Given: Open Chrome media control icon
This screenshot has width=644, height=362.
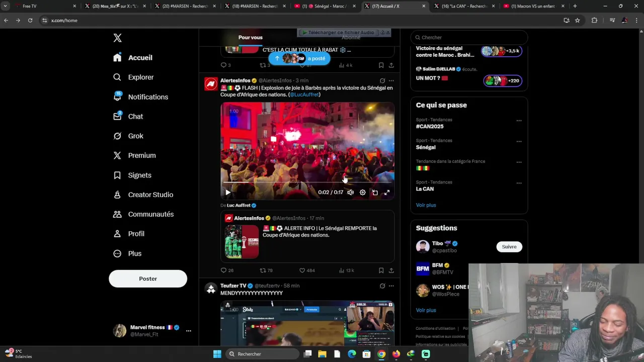Looking at the screenshot, I should [612, 20].
